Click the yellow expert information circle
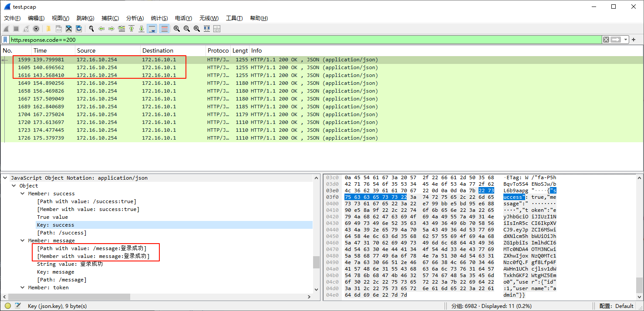 (x=7, y=306)
